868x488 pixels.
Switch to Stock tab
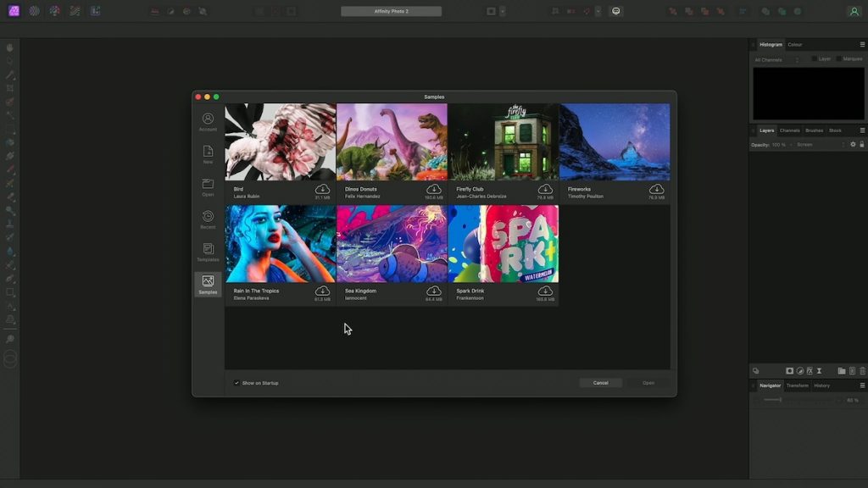[x=835, y=130]
